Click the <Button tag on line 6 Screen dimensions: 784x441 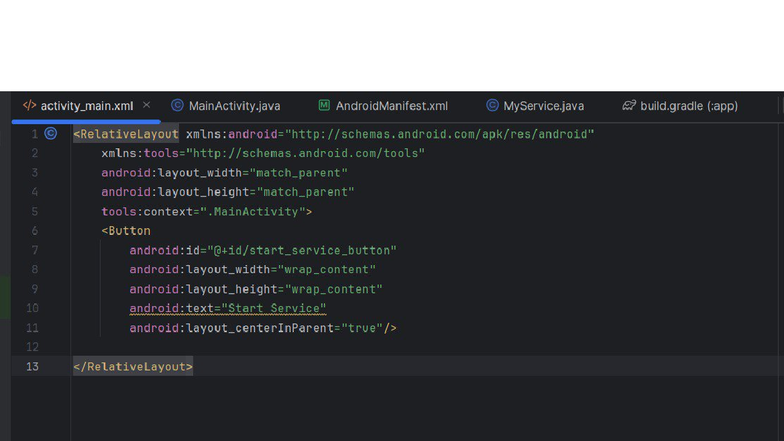126,231
